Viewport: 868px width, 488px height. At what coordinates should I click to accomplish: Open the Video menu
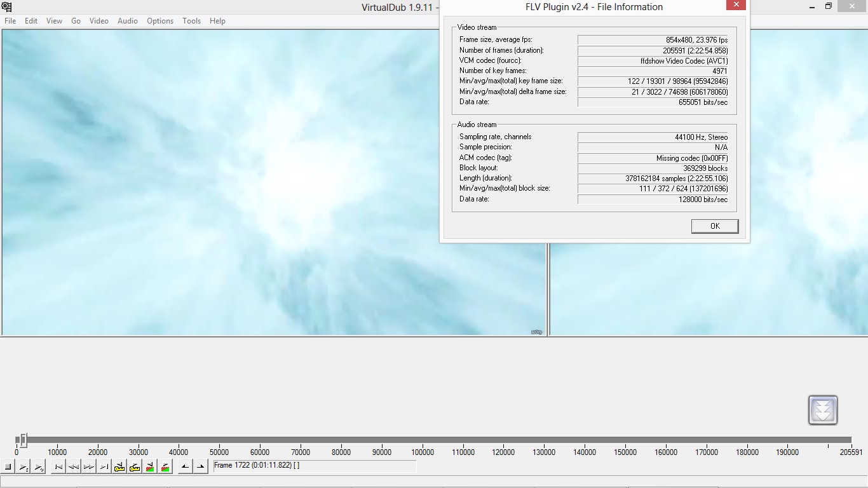tap(98, 21)
